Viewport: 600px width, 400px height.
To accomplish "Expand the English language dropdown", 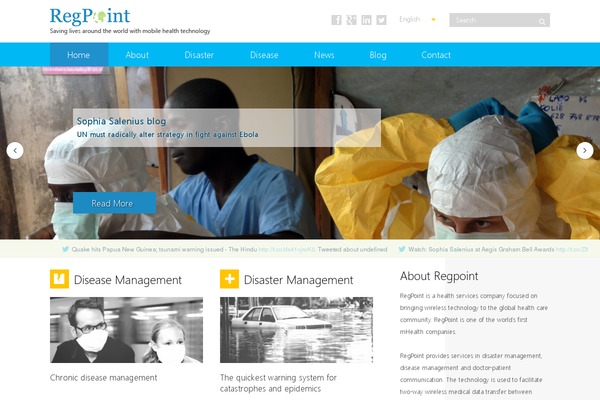I will tap(417, 19).
